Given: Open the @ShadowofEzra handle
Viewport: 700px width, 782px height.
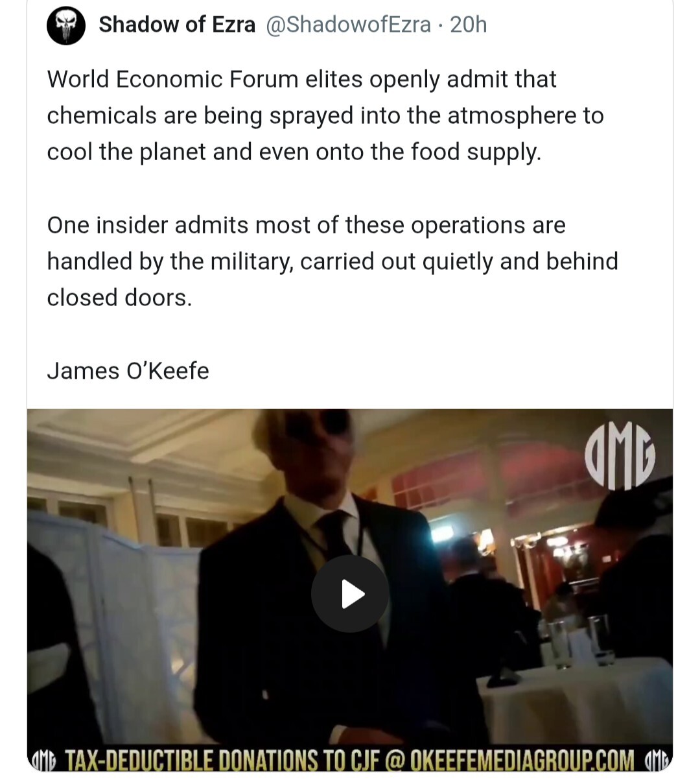Looking at the screenshot, I should pos(348,25).
